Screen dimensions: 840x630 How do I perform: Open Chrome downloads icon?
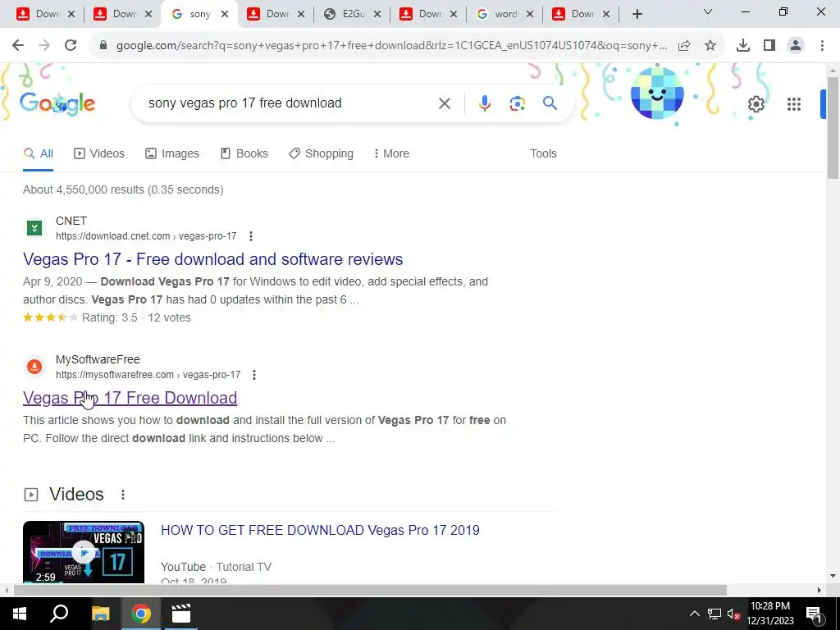743,46
